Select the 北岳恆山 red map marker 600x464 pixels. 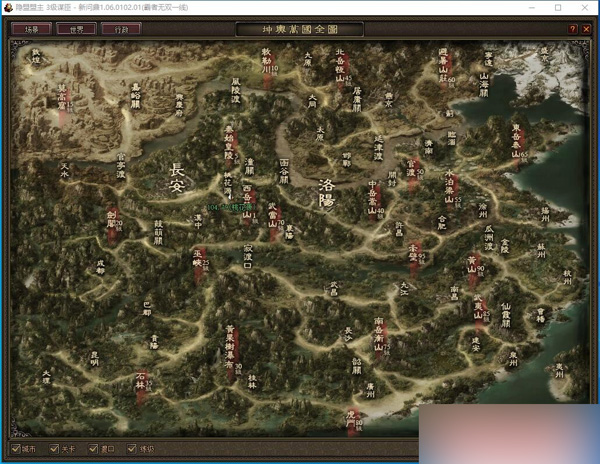tap(340, 65)
